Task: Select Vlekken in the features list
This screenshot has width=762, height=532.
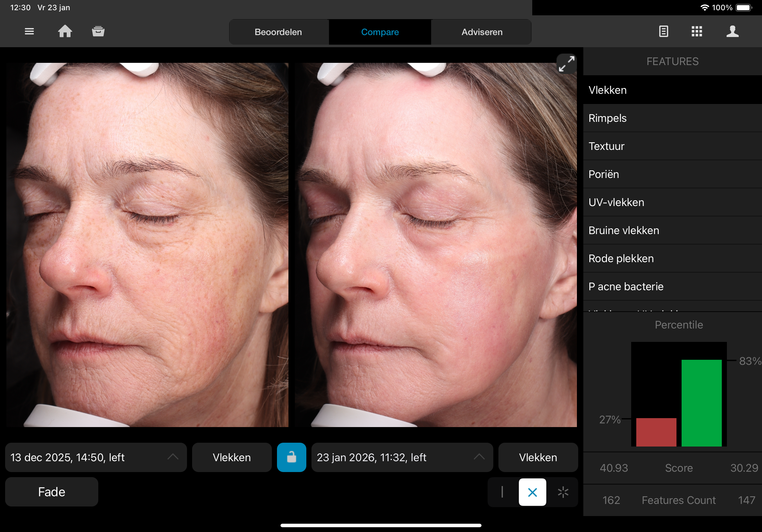Action: [672, 90]
